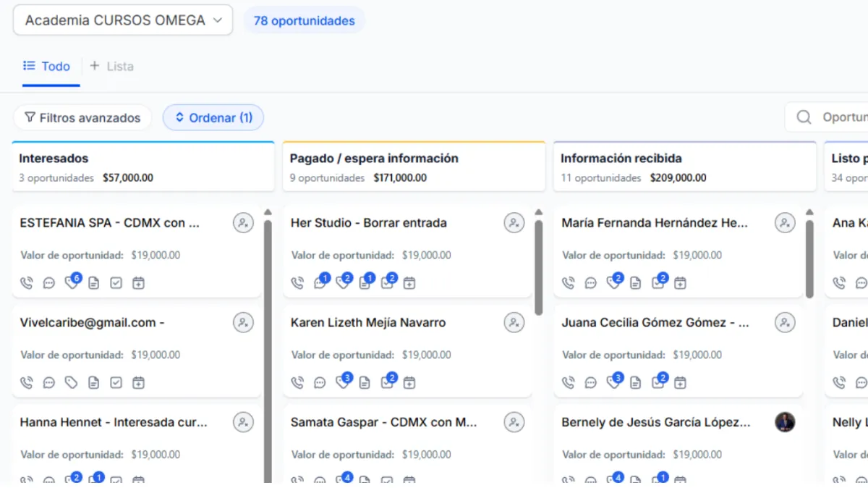868x488 pixels.
Task: Click the Interesados column header
Action: pos(143,167)
